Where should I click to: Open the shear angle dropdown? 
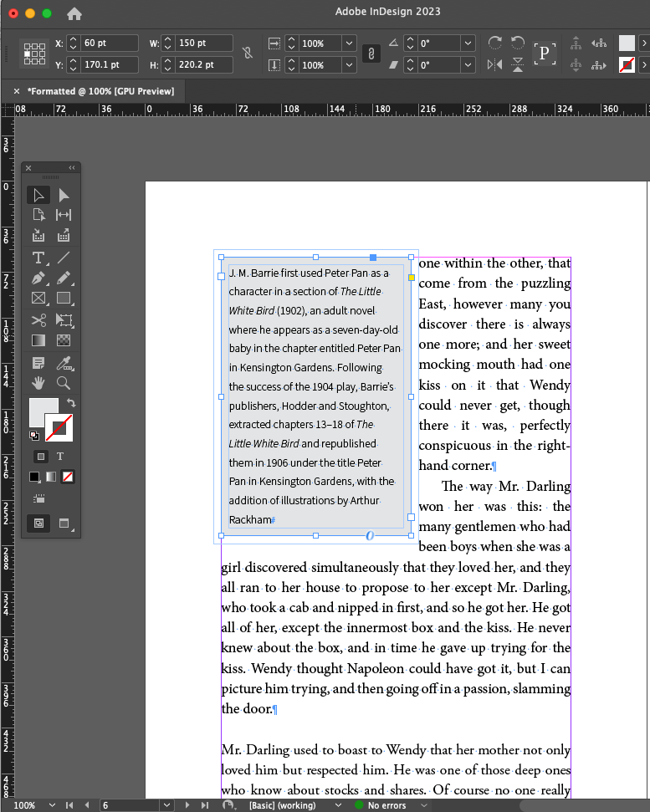[x=468, y=64]
